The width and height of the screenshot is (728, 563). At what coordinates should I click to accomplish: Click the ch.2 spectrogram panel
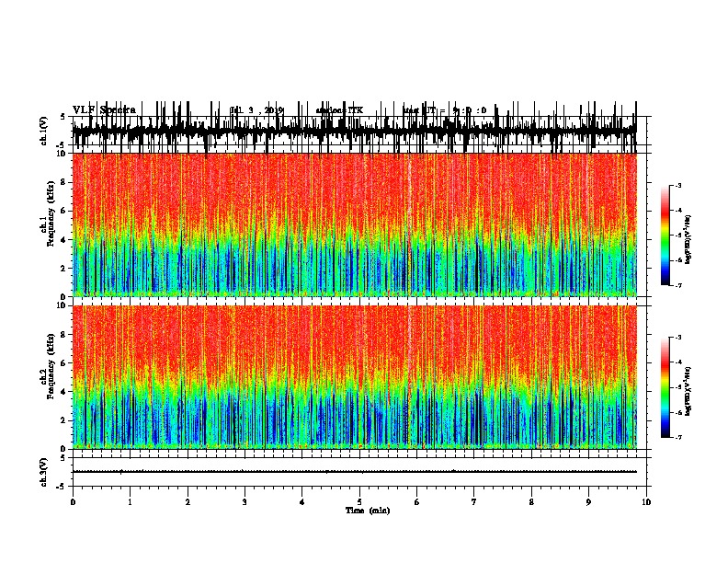pos(354,377)
